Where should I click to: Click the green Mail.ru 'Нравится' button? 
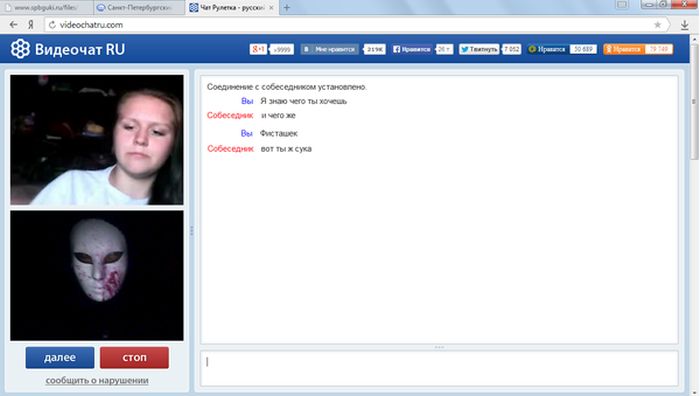pyautogui.click(x=547, y=49)
